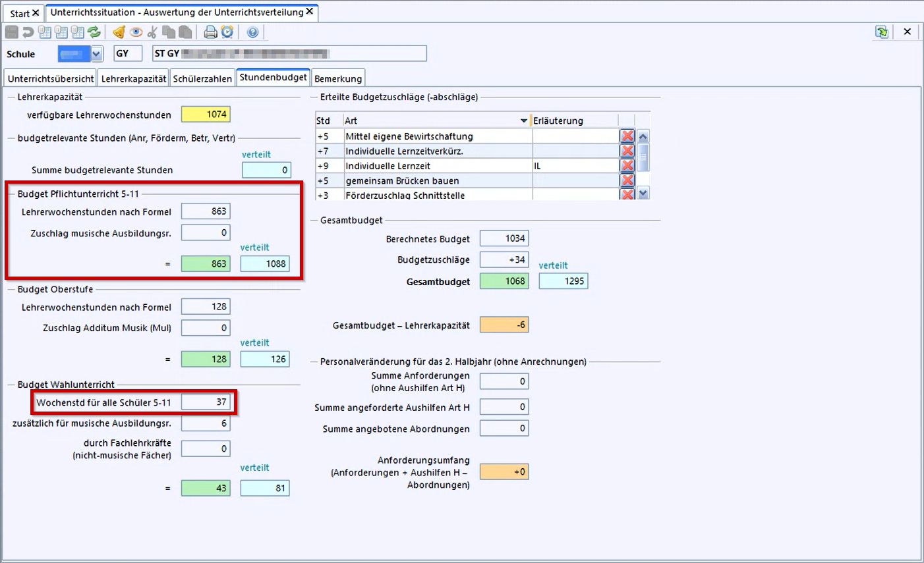The image size is (924, 563).
Task: Click orange Gesamtbudget – Lehrerkapazität field -6
Action: (504, 325)
